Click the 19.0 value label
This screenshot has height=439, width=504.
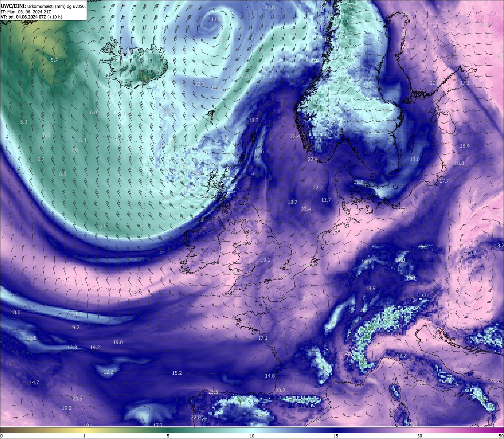(118, 342)
